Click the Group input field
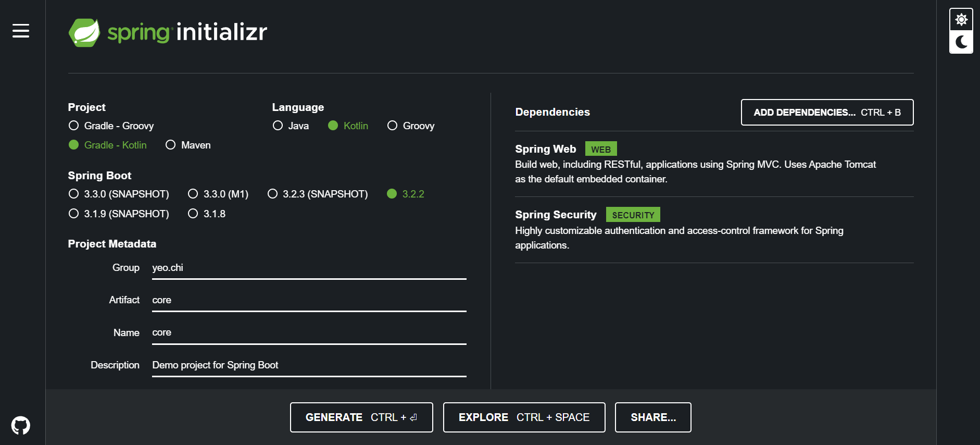This screenshot has width=980, height=445. coord(309,268)
